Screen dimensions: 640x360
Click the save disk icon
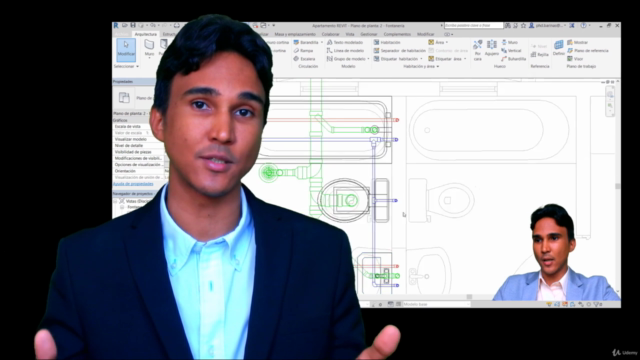pyautogui.click(x=133, y=25)
